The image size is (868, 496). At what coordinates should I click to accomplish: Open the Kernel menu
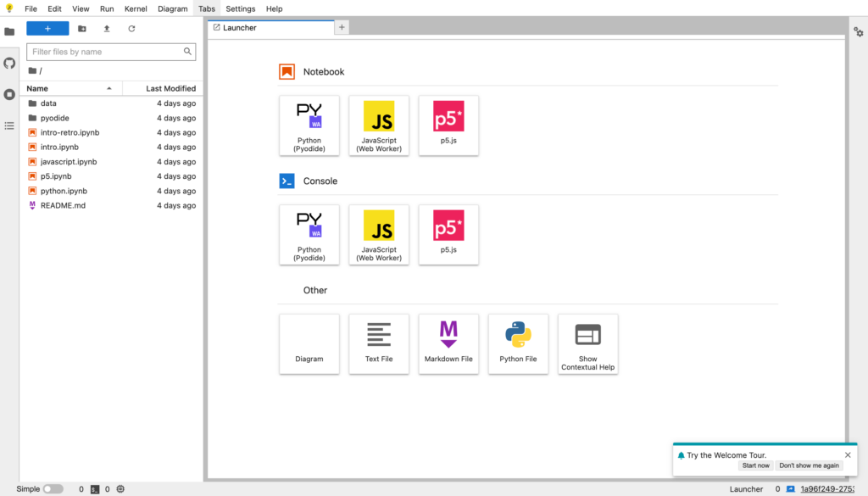[x=136, y=8]
